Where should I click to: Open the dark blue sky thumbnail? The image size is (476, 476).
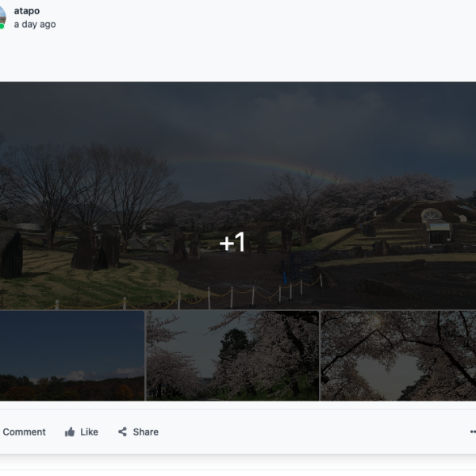[x=72, y=355]
